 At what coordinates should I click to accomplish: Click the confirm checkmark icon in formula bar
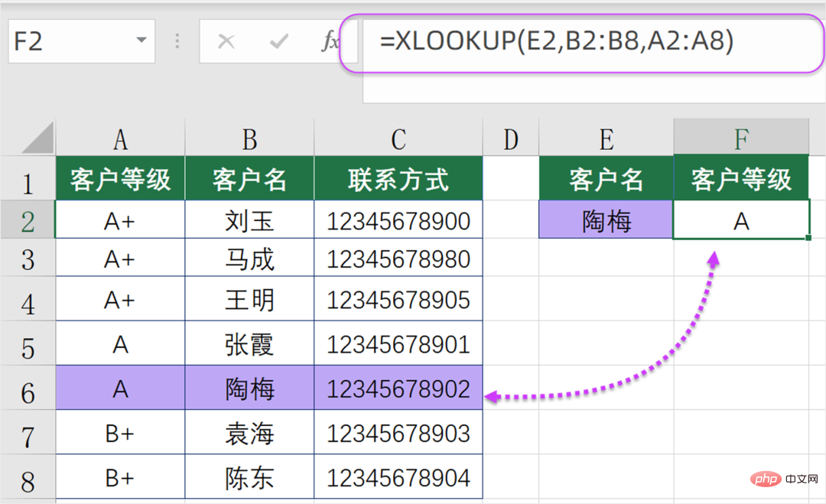278,41
